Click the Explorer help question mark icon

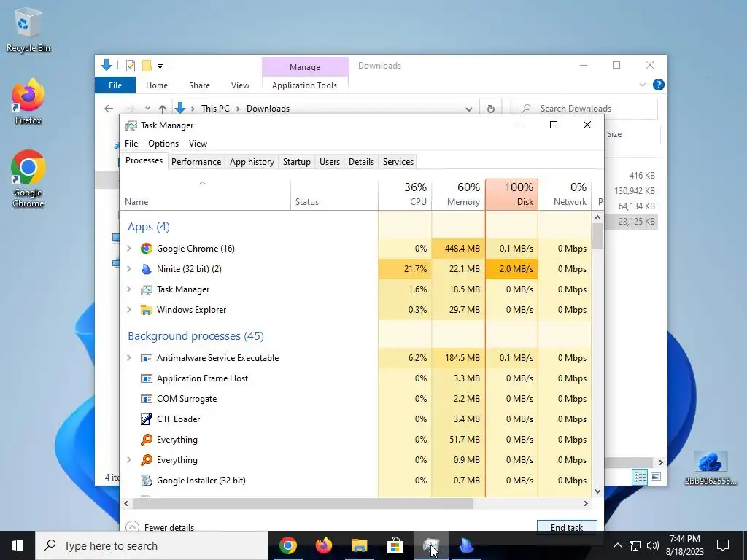point(659,85)
